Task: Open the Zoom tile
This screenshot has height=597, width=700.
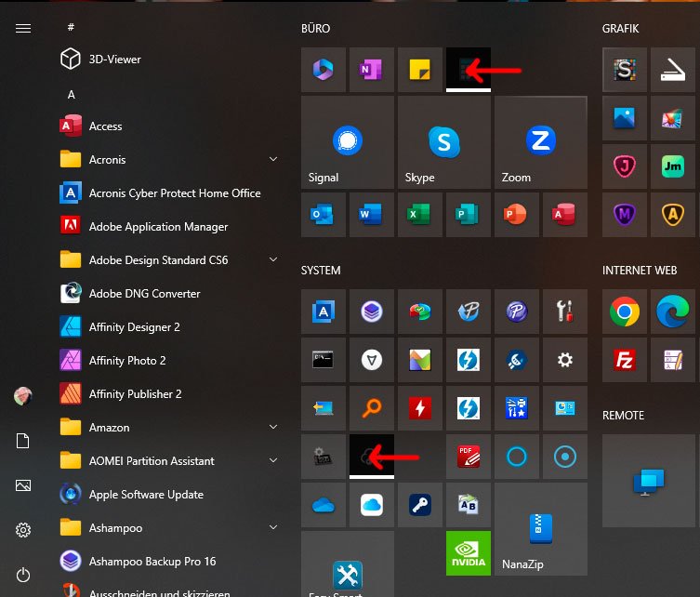Action: tap(540, 142)
